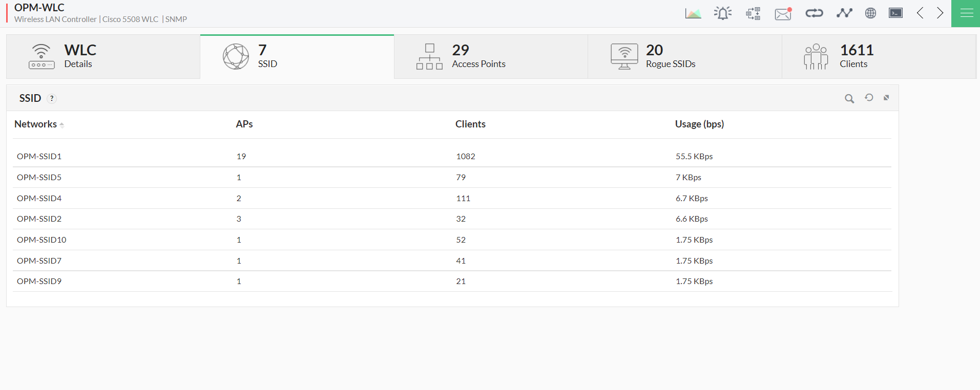980x390 pixels.
Task: Open the green hamburger menu
Action: click(x=966, y=13)
